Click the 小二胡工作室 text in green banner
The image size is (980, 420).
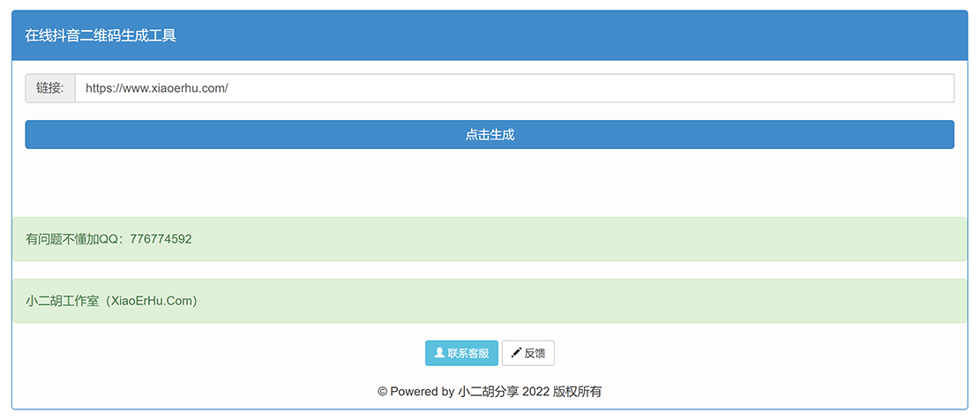tap(63, 301)
